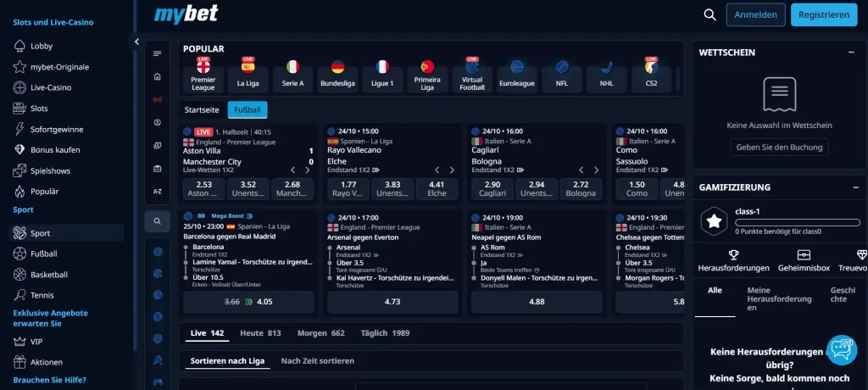Image resolution: width=868 pixels, height=390 pixels.
Task: Add Arsenal gegen Everton 4.73 combo
Action: click(x=392, y=302)
